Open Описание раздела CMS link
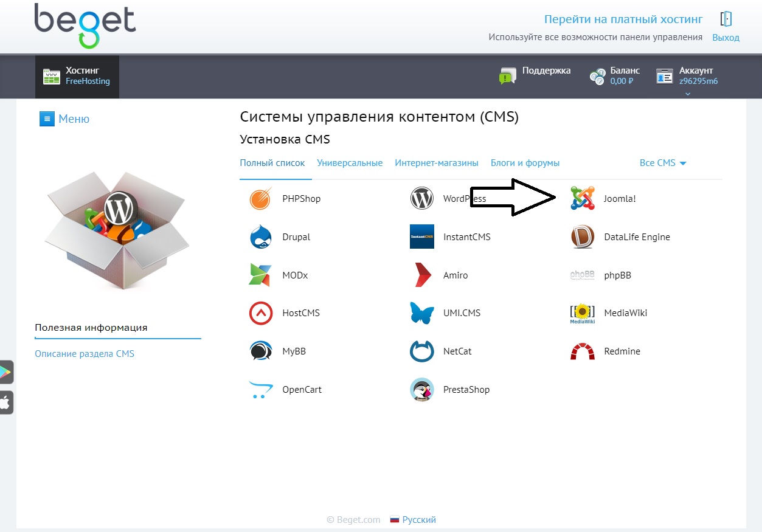Screen dimensions: 762x532 [x=85, y=354]
